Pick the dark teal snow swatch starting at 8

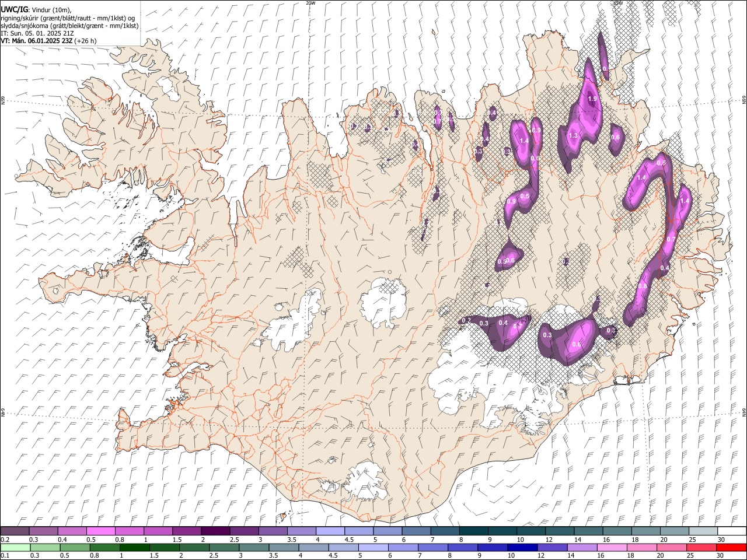coord(474,531)
